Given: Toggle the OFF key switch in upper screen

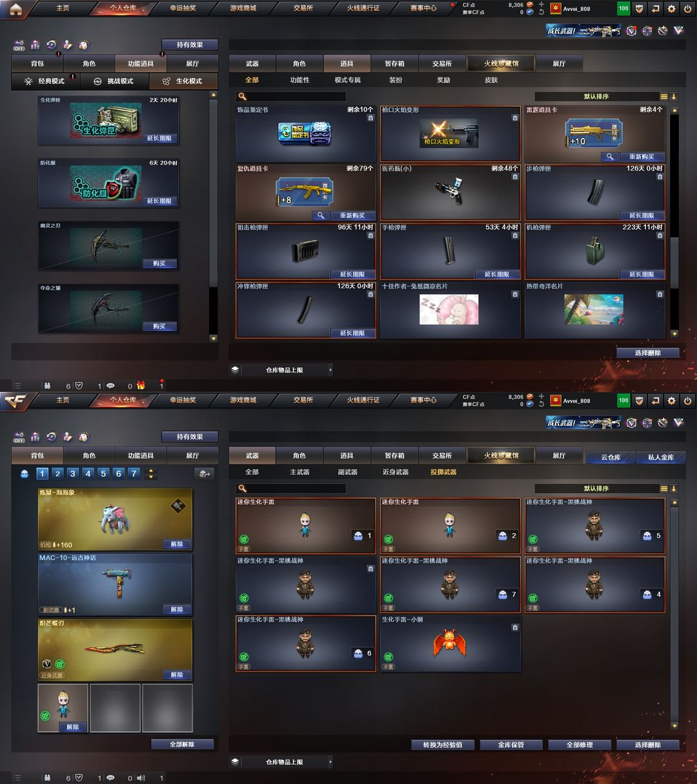Looking at the screenshot, I should coord(19,46).
